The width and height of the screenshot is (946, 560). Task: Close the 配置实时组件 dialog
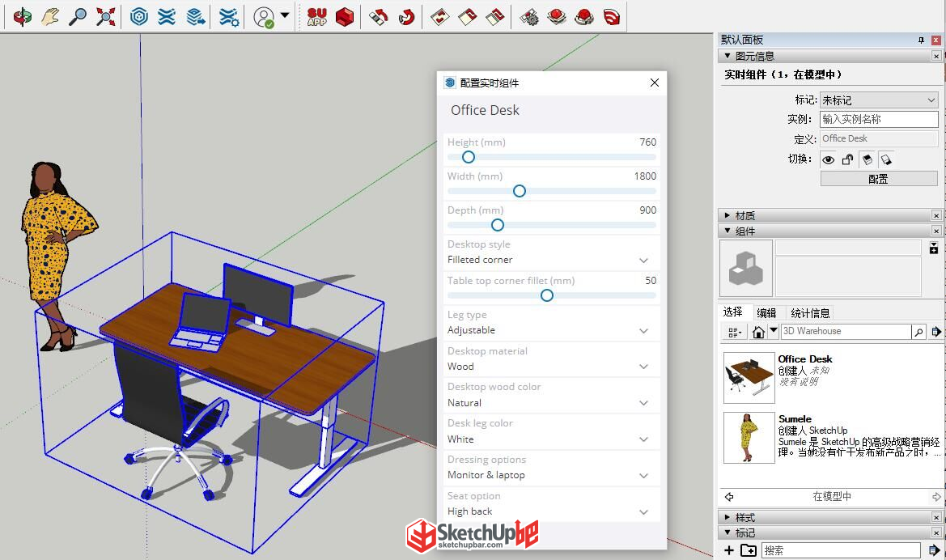pyautogui.click(x=655, y=83)
